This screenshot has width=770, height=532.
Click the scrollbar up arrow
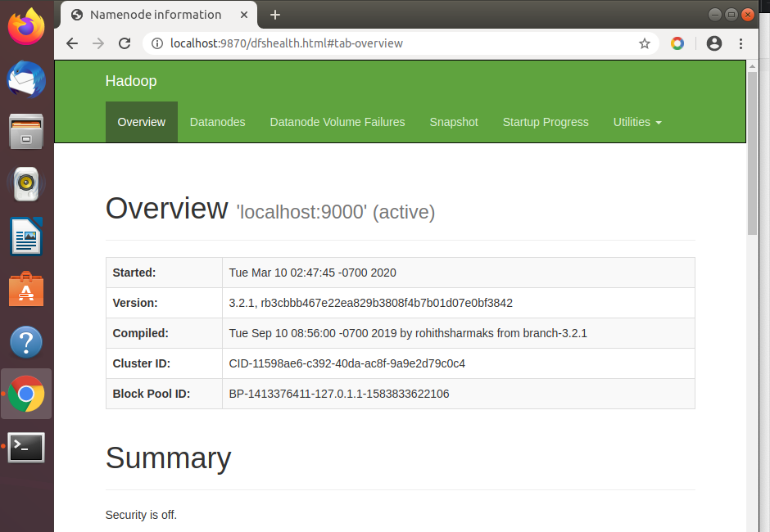[752, 66]
